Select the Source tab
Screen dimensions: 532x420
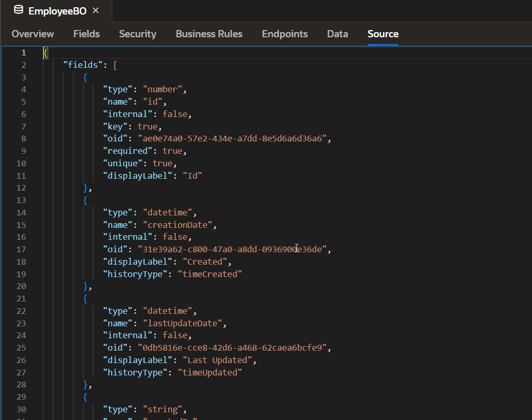(x=383, y=34)
